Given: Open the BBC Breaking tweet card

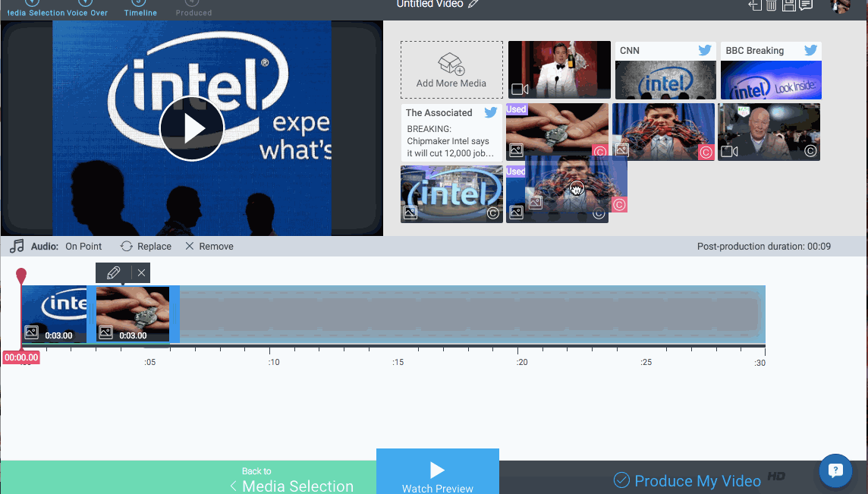Looking at the screenshot, I should point(771,71).
